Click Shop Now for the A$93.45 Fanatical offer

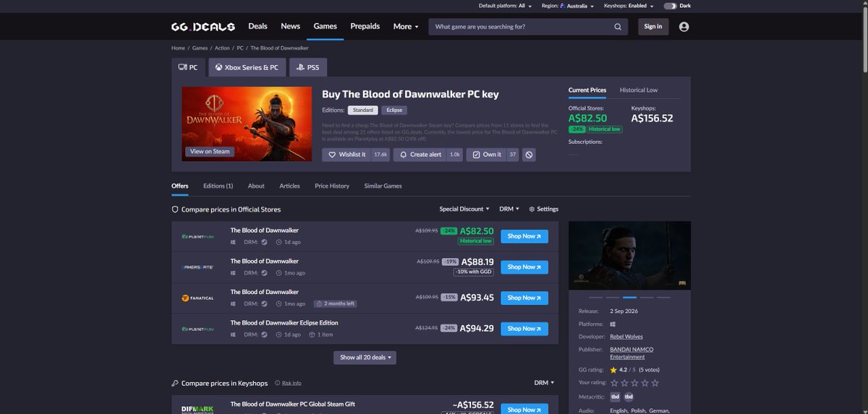click(524, 298)
